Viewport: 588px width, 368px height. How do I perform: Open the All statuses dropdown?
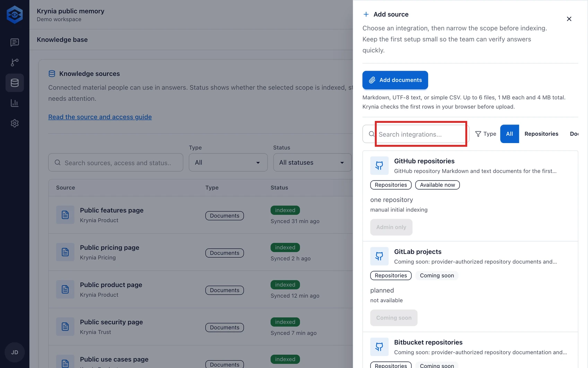(x=312, y=162)
